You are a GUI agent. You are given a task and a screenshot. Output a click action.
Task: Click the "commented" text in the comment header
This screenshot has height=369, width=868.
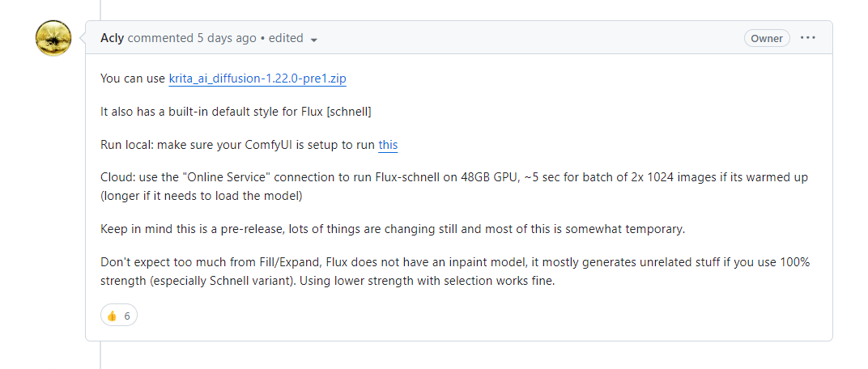coord(160,38)
